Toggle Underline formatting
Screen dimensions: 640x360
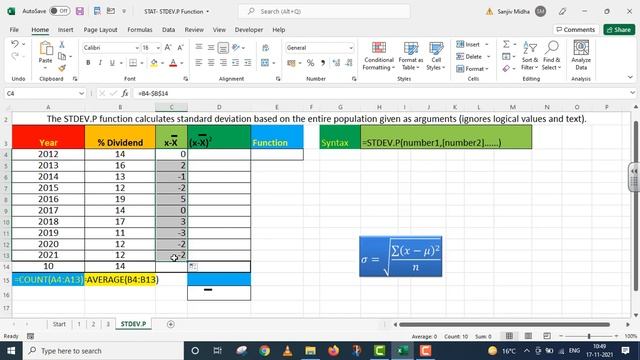112,63
